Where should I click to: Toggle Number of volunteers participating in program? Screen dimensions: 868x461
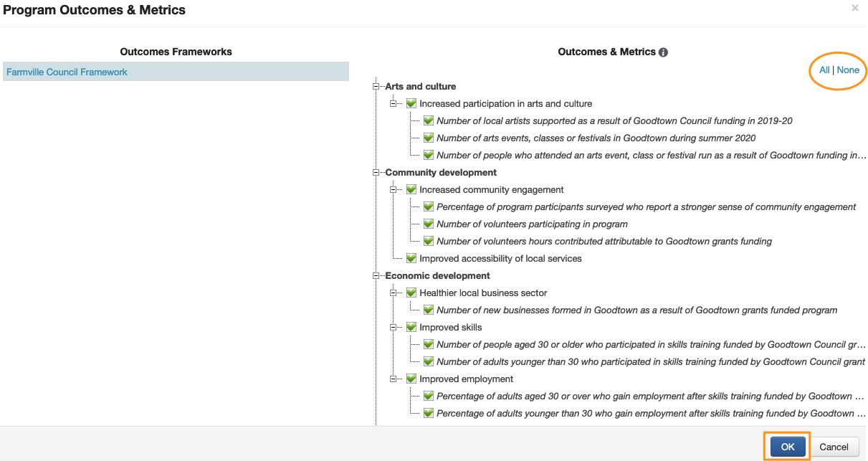coord(429,224)
